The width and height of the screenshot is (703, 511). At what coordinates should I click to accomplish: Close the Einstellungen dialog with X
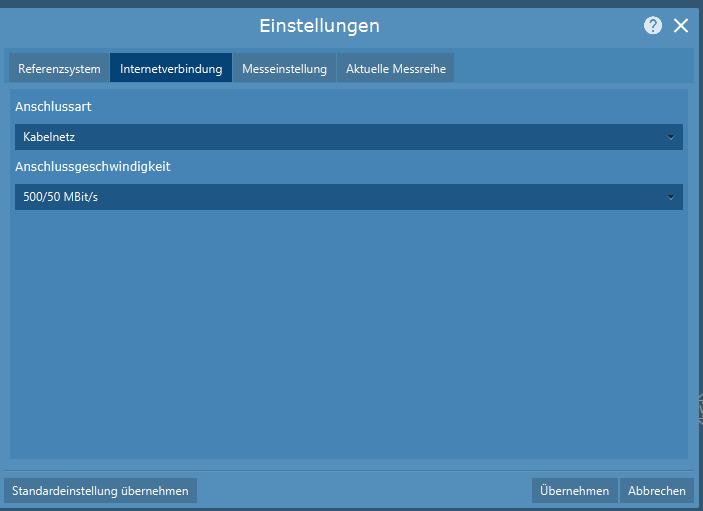click(x=681, y=26)
